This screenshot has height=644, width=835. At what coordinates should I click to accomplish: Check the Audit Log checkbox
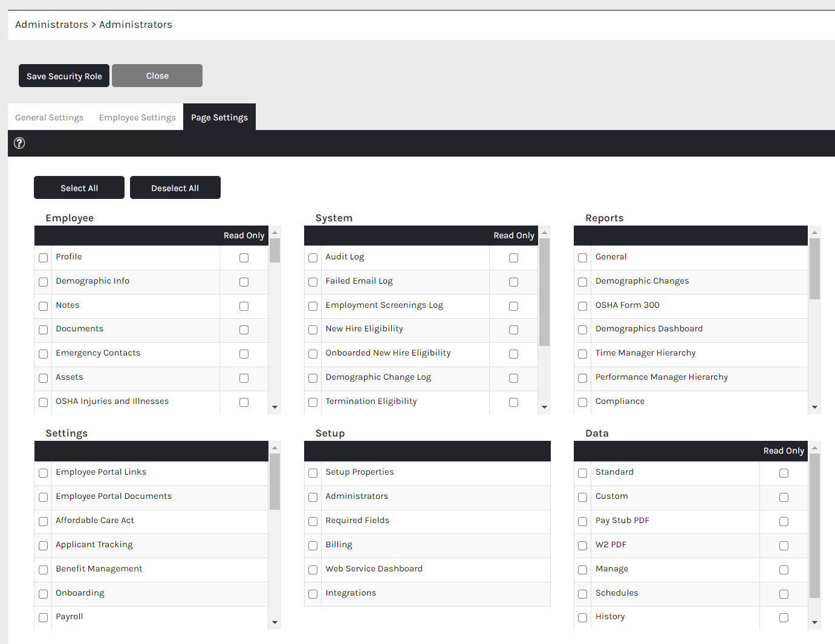[x=313, y=258]
